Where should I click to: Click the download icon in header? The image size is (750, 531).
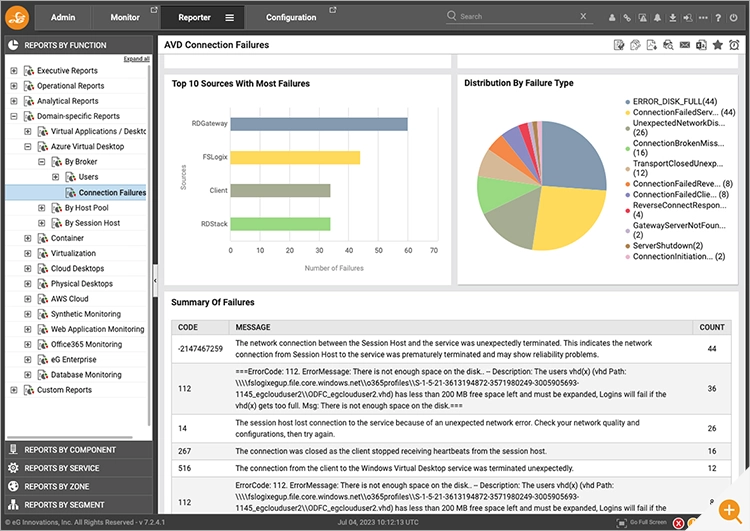pos(673,18)
